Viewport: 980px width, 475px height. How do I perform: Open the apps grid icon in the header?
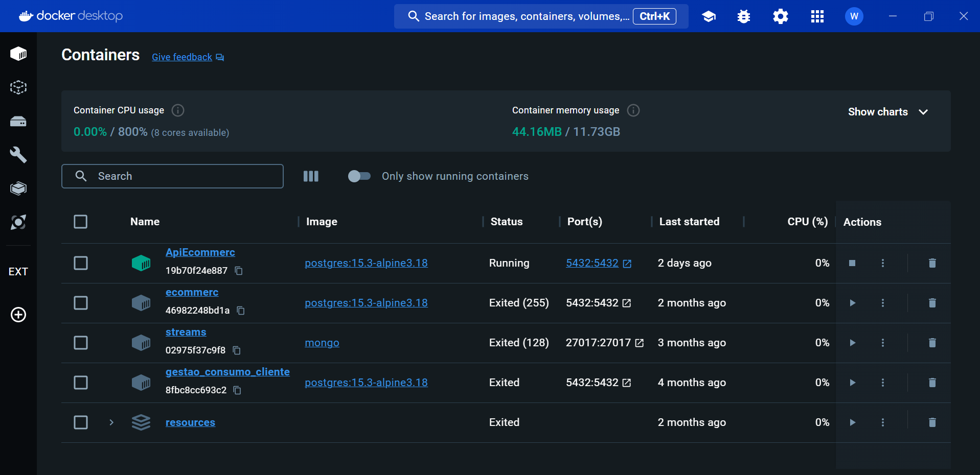click(x=817, y=16)
